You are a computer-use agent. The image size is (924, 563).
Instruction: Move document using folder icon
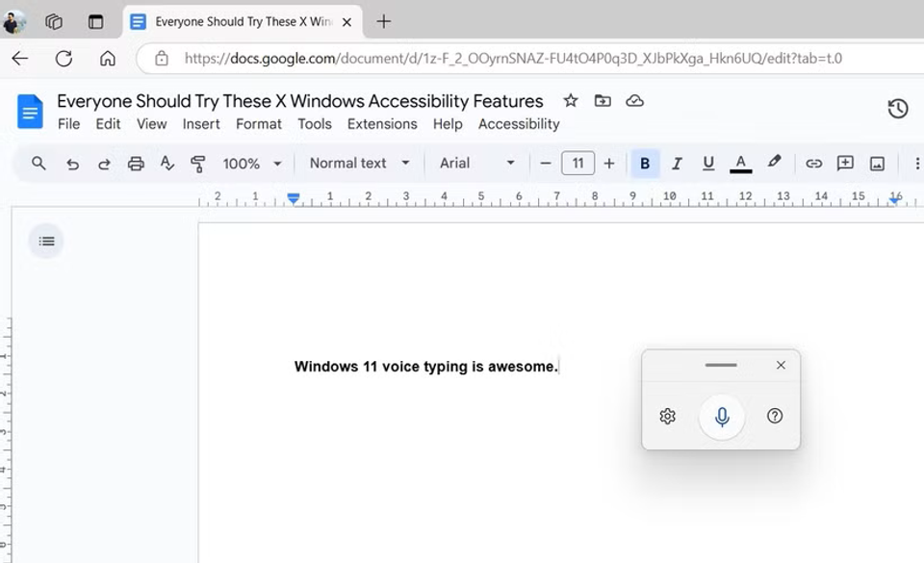(x=603, y=101)
